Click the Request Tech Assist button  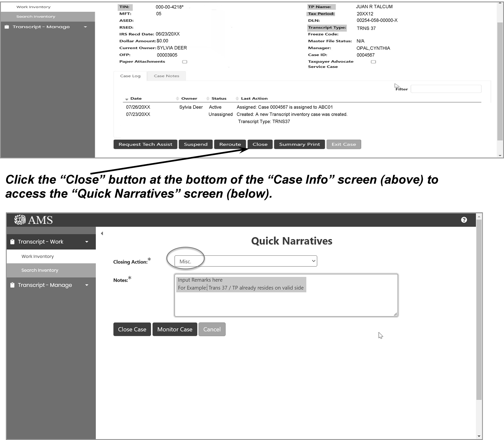145,144
